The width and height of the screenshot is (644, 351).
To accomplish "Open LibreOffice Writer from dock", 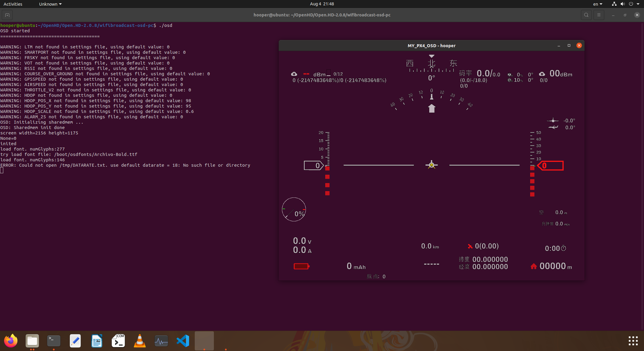I will tap(97, 341).
